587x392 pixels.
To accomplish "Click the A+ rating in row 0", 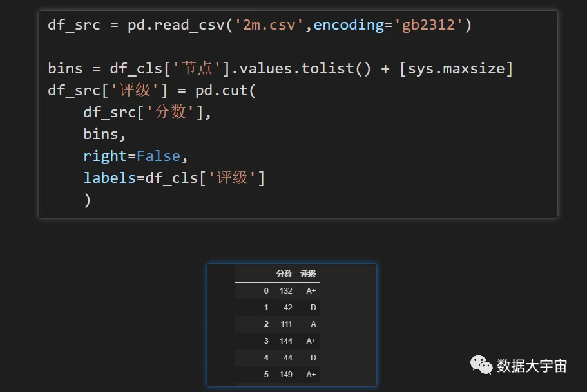I will (311, 291).
